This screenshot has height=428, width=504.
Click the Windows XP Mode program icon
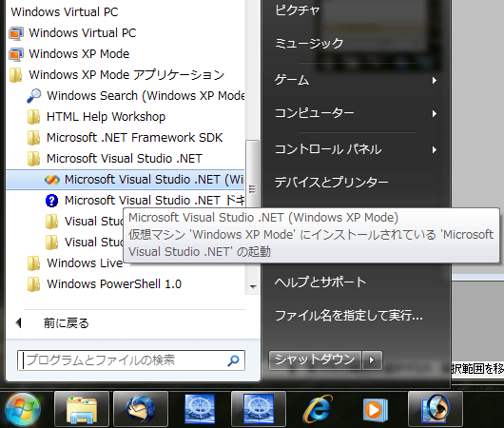point(16,54)
